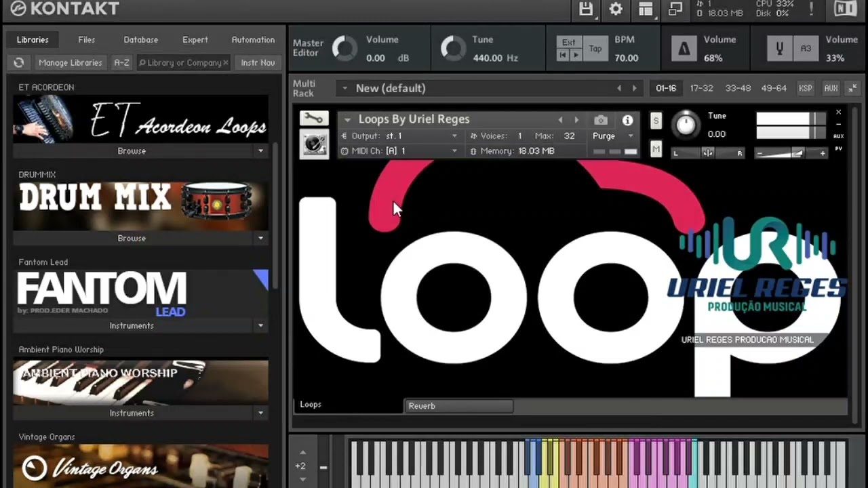Image resolution: width=868 pixels, height=488 pixels.
Task: Adjust the master Volume knob
Action: [344, 48]
